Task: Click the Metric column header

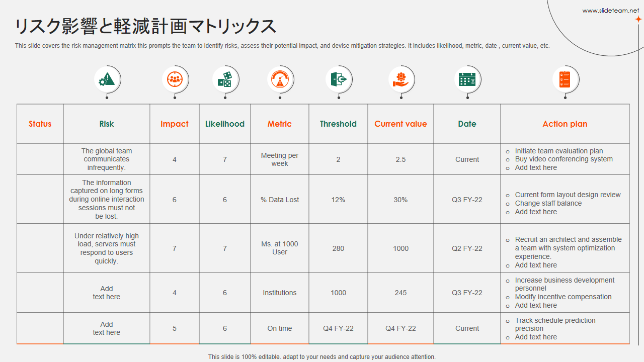Action: tap(280, 124)
